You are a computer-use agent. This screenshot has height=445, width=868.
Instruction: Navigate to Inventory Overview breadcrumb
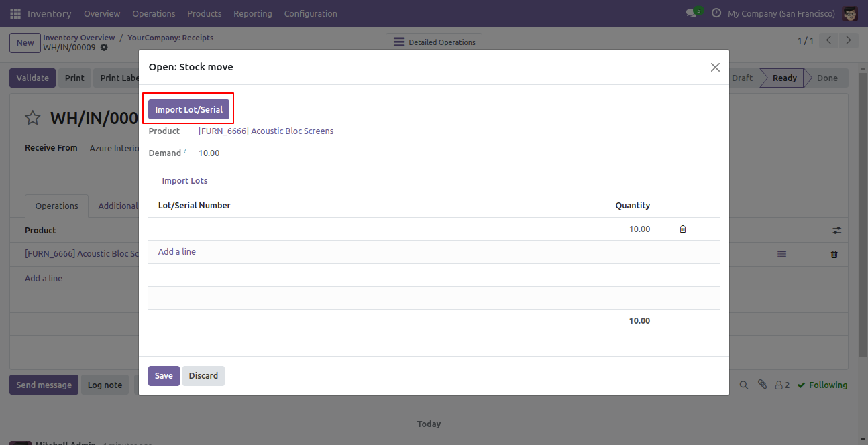[79, 38]
